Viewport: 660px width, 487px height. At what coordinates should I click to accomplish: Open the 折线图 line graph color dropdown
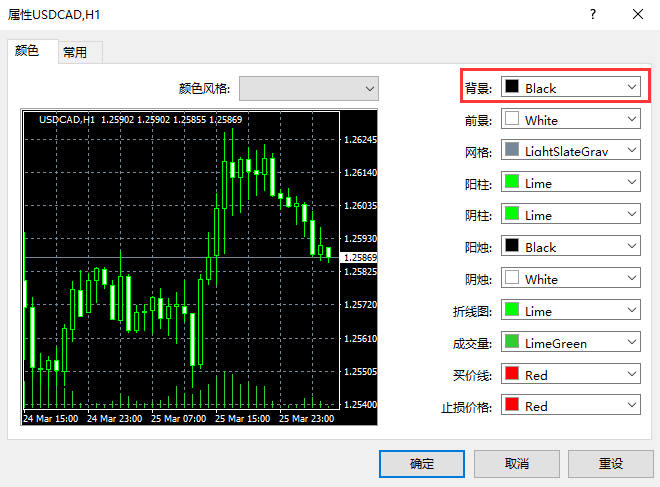[x=570, y=311]
